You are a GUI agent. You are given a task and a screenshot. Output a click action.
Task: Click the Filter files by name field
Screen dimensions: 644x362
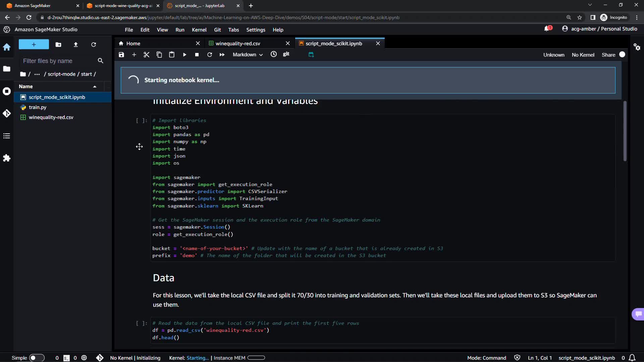pos(59,61)
